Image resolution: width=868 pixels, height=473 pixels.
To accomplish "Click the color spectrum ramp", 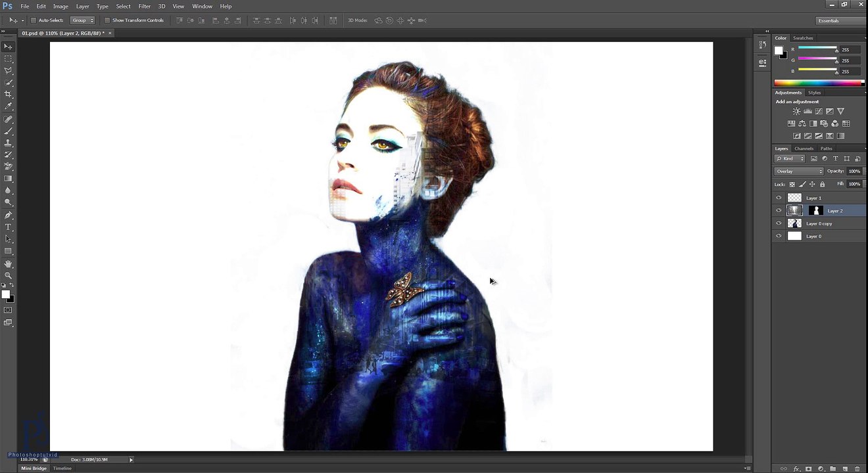I will click(819, 83).
